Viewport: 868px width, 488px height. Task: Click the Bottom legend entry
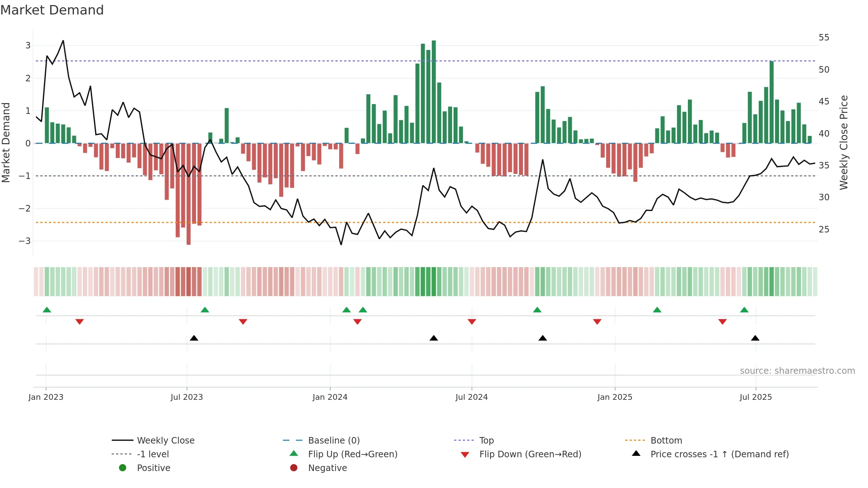coord(654,440)
